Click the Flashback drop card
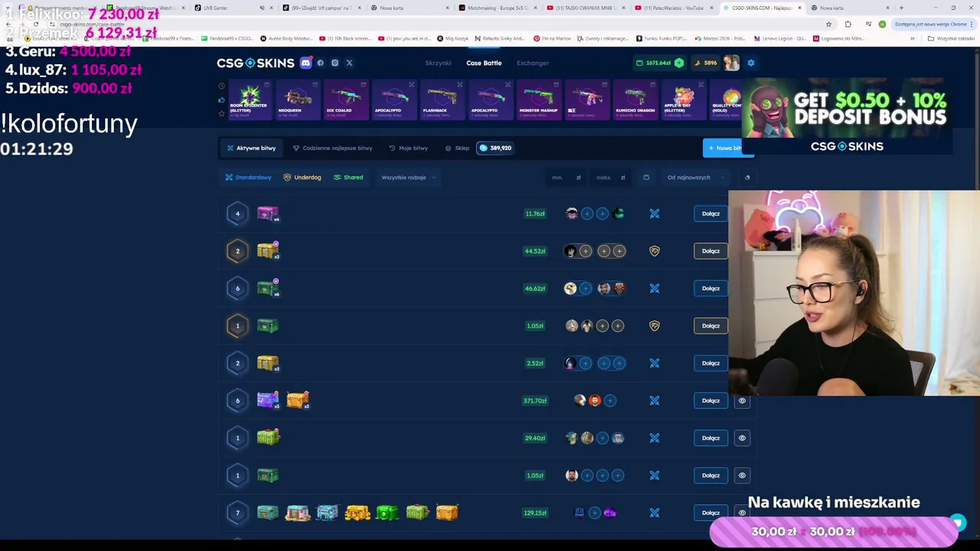Viewport: 980px width, 551px height. tap(443, 100)
